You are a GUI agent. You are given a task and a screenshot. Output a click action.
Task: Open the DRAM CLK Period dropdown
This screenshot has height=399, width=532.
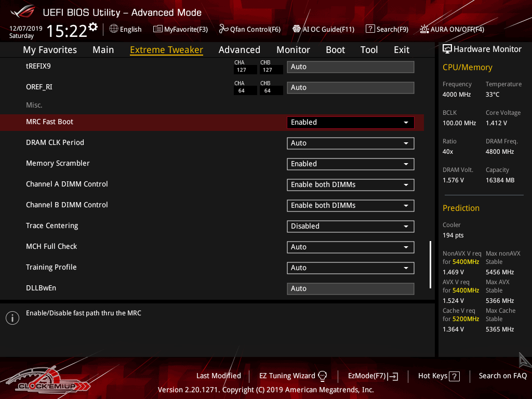(x=350, y=143)
